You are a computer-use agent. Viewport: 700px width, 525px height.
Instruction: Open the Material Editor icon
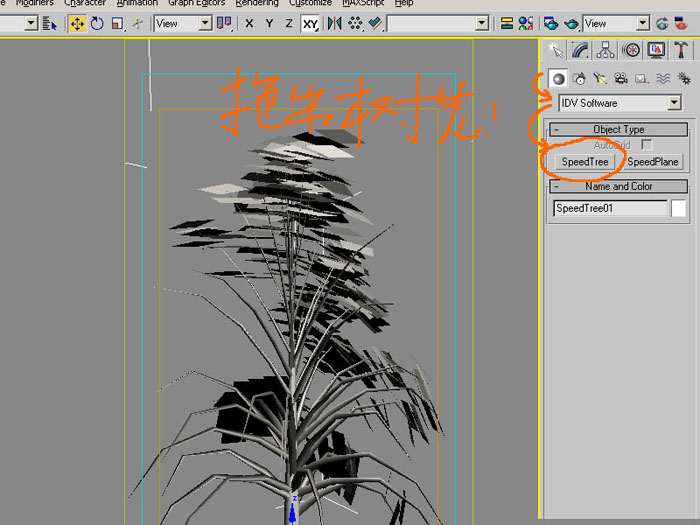526,23
